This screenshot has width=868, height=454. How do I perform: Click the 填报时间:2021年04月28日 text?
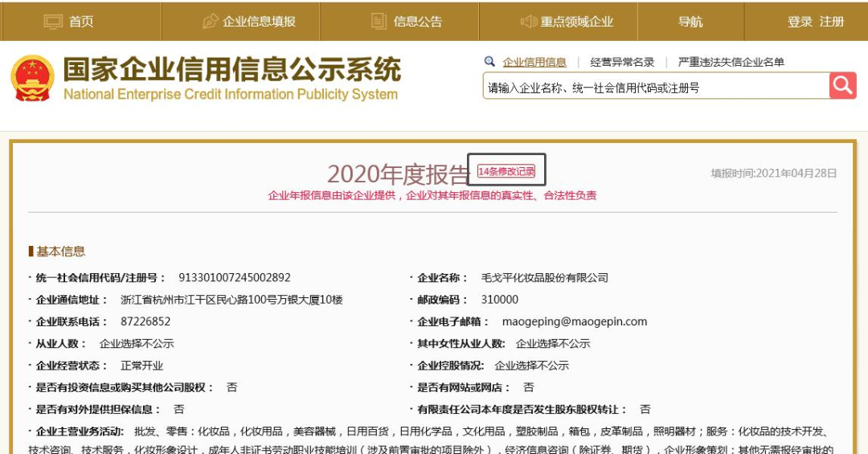774,174
